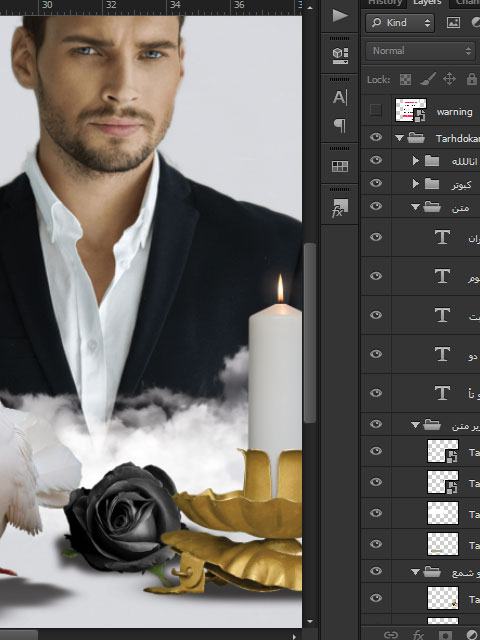
Task: Click canvas horizontal scroll right arrow
Action: (295, 636)
